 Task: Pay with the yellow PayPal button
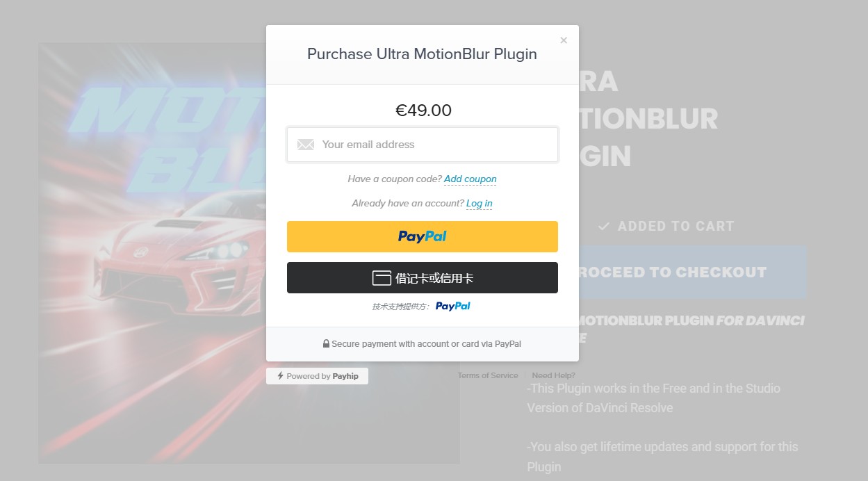tap(422, 236)
